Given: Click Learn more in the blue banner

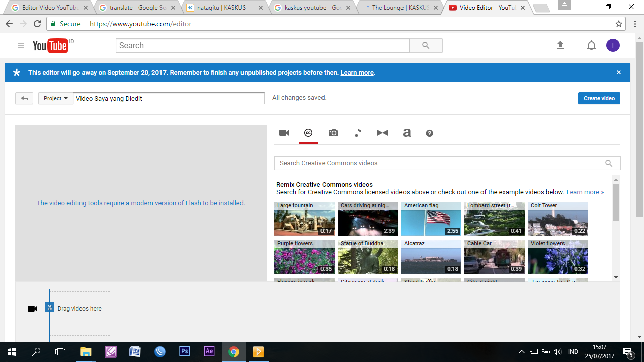Looking at the screenshot, I should coord(357,73).
